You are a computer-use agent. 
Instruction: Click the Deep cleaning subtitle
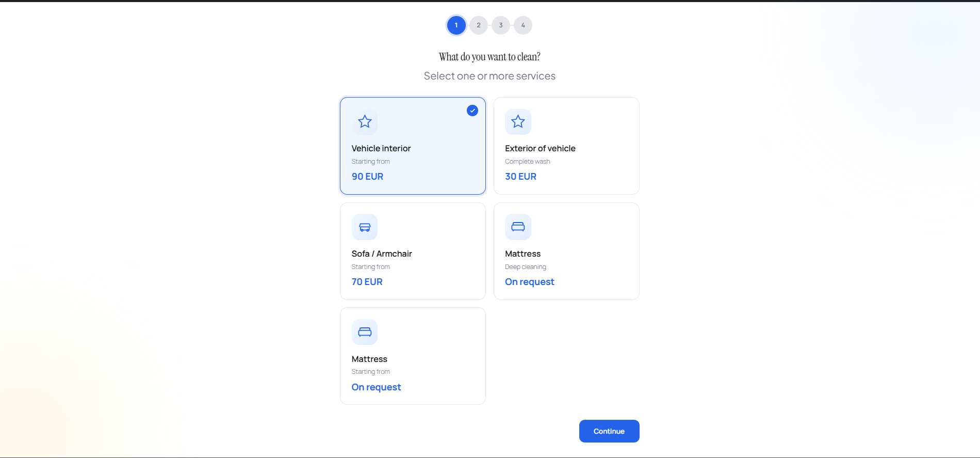pyautogui.click(x=526, y=267)
